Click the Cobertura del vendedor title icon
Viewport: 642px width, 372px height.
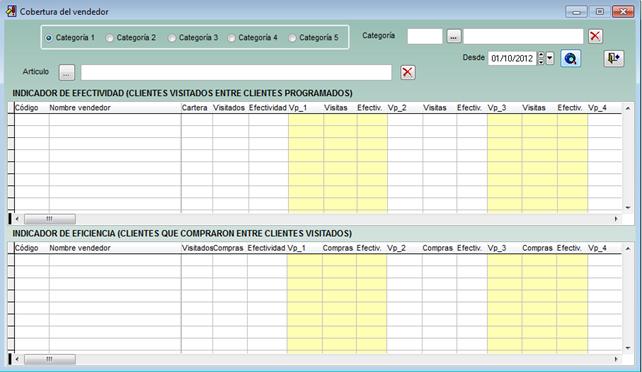[11, 11]
